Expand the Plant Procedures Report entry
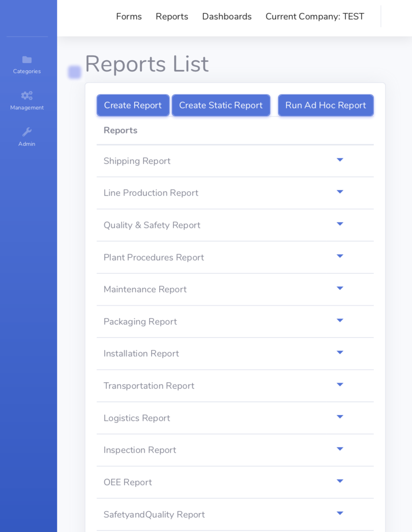 340,256
